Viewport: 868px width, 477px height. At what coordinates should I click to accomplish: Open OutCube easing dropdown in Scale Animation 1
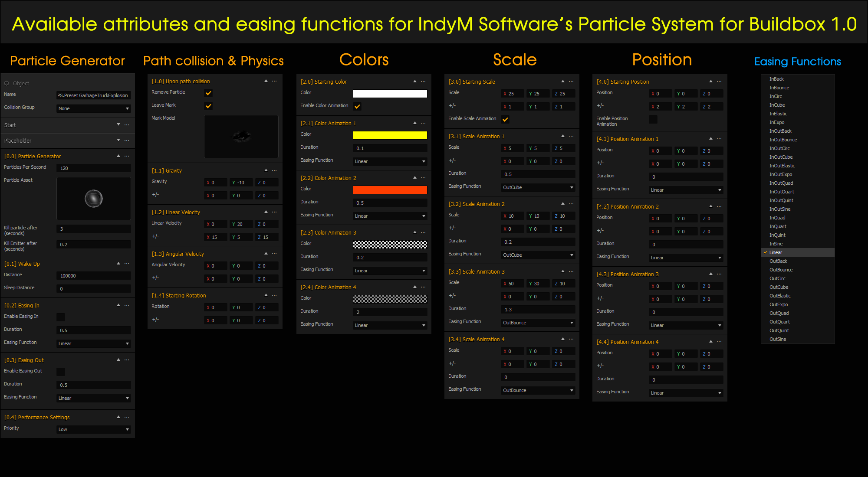click(x=538, y=187)
